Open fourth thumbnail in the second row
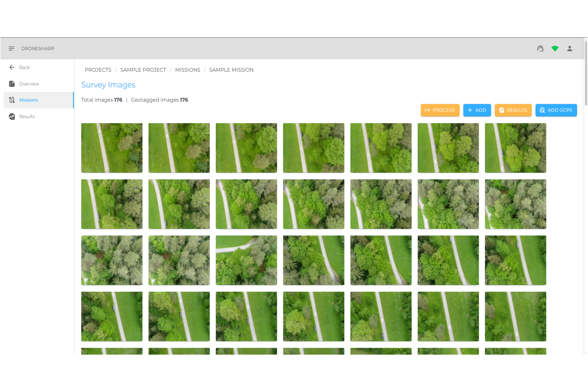Screen dimensions: 588x392 point(314,204)
